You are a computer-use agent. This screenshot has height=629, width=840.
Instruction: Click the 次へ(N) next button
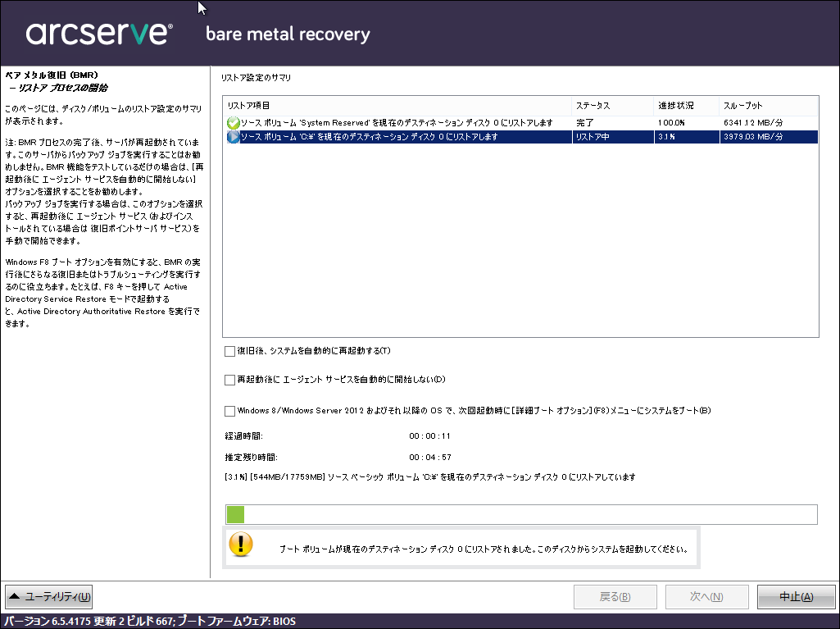tap(706, 597)
